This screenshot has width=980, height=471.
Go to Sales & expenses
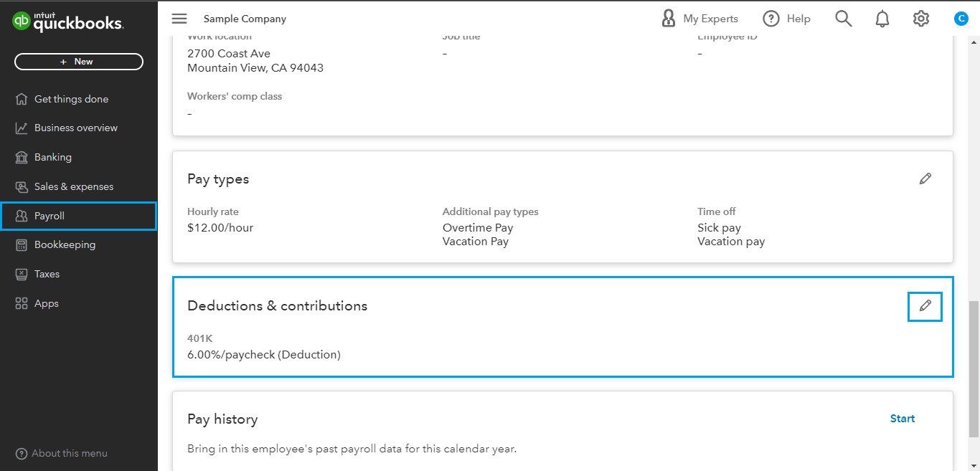(x=20, y=186)
